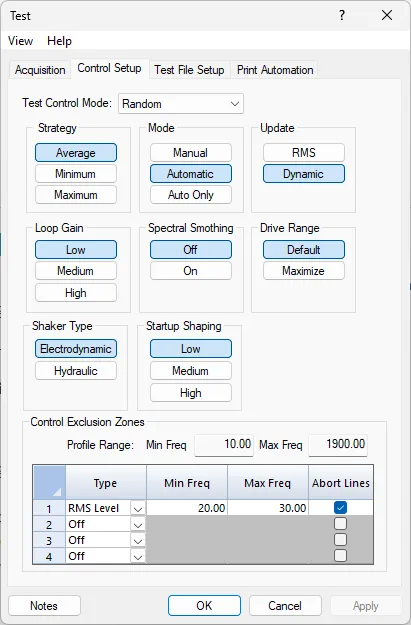Set Mode to Automatic

coord(191,174)
